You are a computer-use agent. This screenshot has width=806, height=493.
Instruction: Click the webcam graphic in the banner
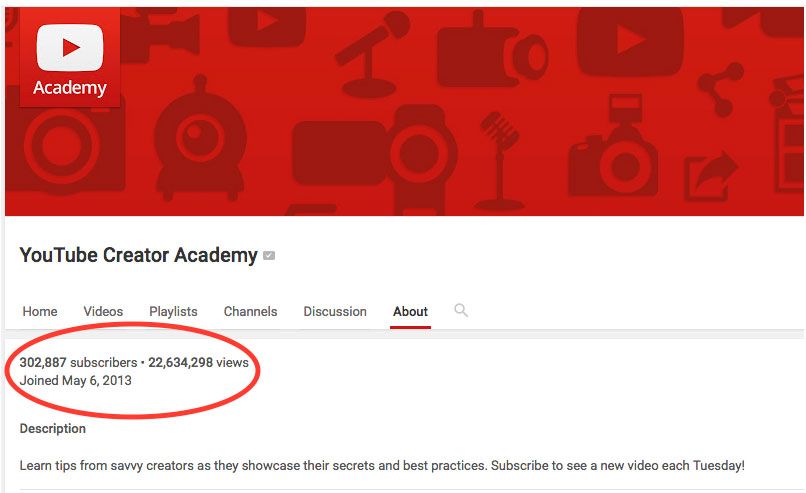click(199, 139)
